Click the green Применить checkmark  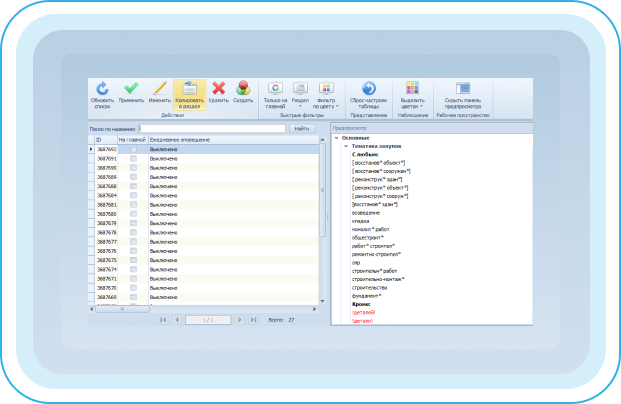pos(131,88)
